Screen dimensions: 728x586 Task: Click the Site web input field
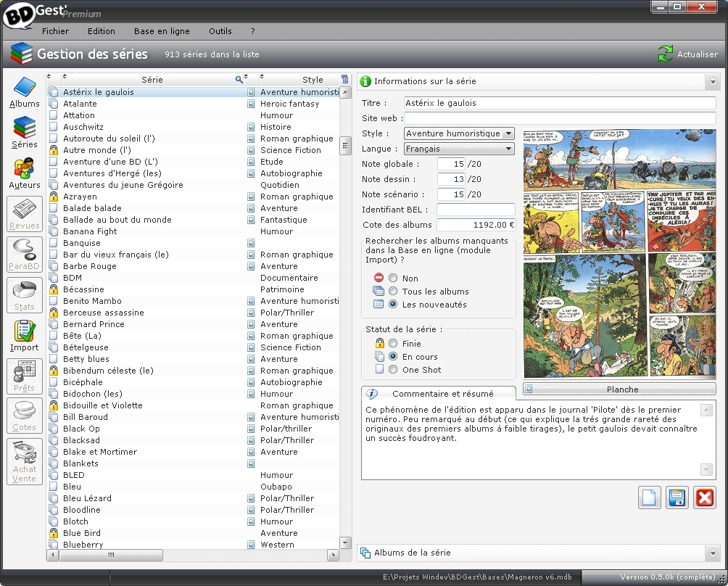[560, 118]
